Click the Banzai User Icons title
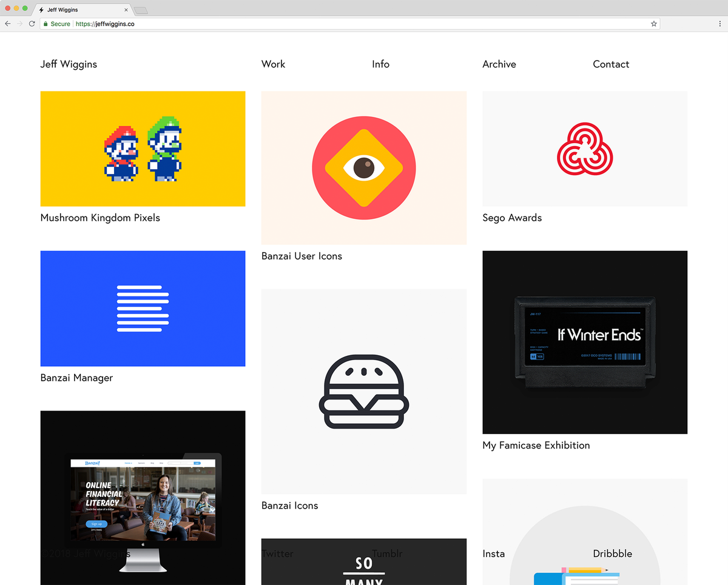This screenshot has width=728, height=585. click(x=302, y=256)
